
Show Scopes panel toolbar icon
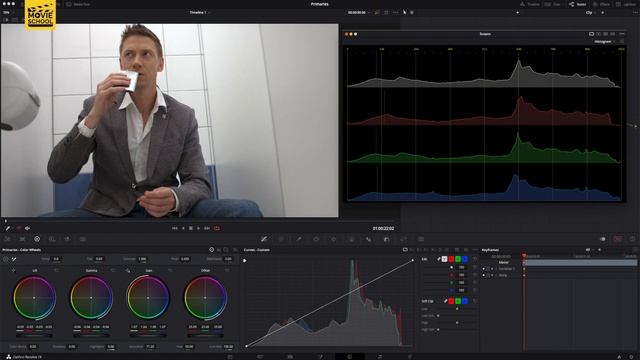tap(618, 239)
